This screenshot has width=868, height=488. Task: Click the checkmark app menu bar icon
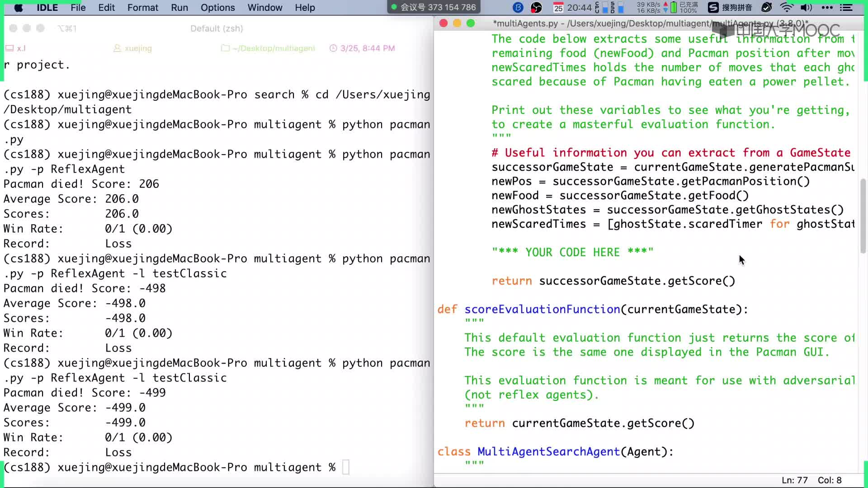767,8
